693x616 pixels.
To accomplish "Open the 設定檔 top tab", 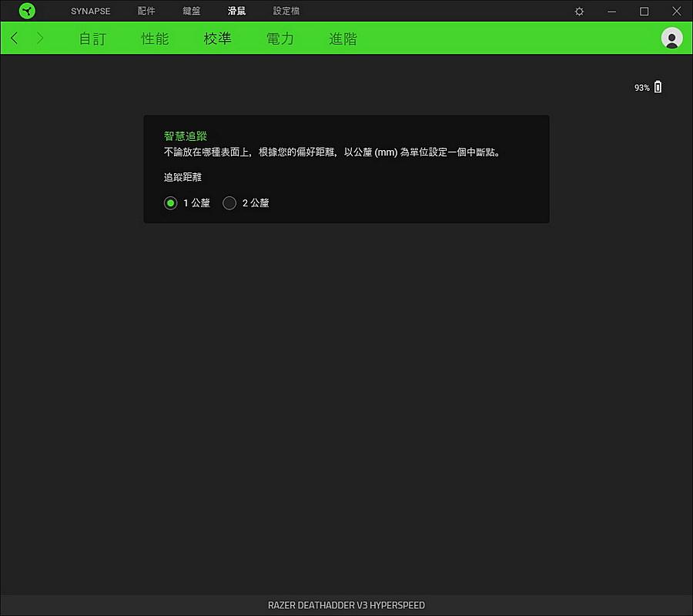I will click(286, 12).
